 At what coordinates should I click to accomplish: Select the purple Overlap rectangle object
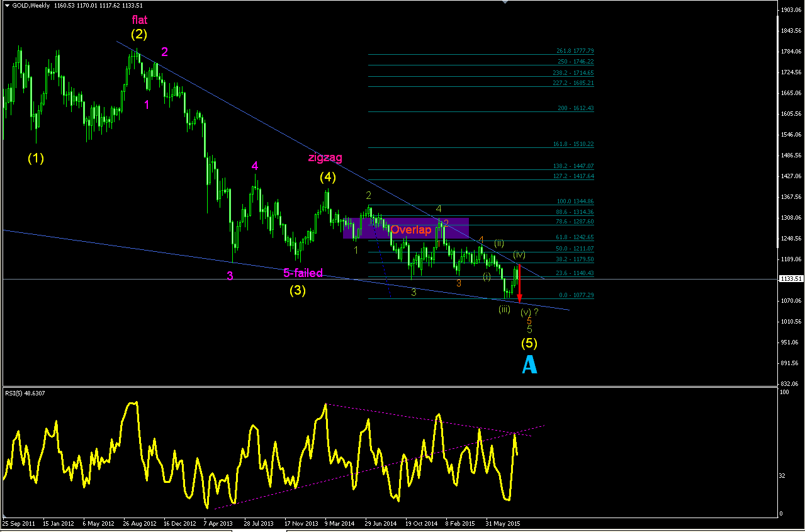coord(406,228)
